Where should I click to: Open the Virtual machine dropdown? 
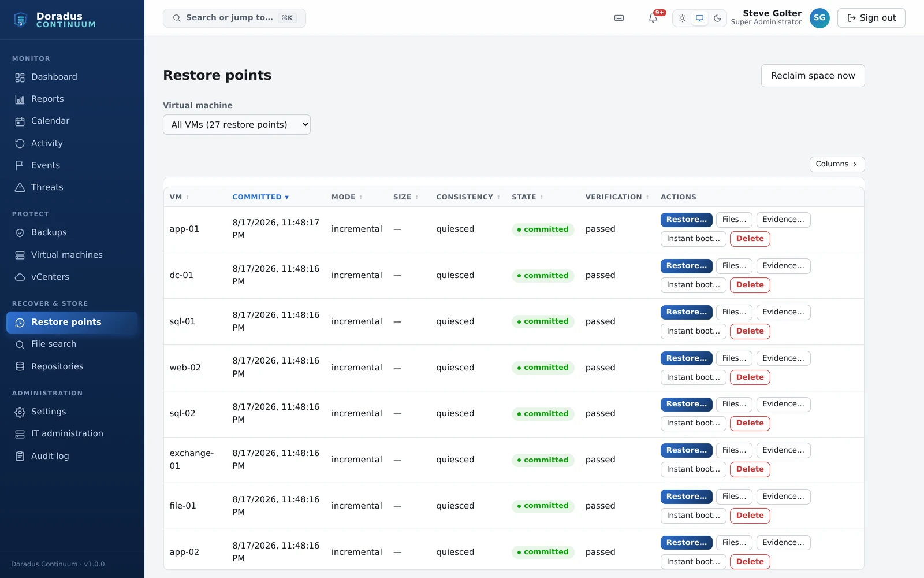tap(237, 125)
